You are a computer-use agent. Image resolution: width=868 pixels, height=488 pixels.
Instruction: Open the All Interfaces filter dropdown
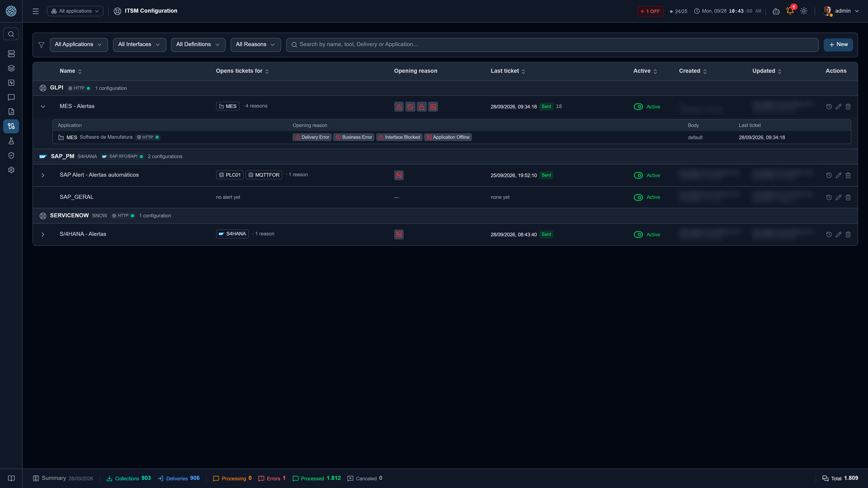click(139, 45)
